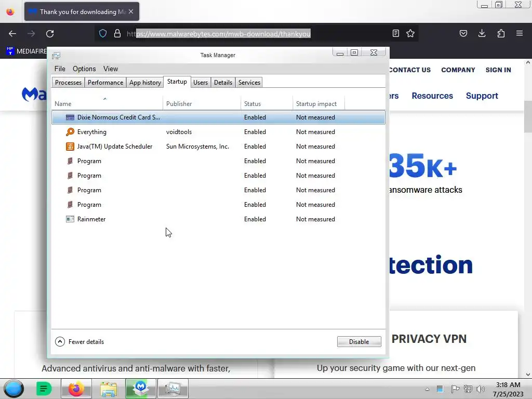Go back in Firefox with the back arrow
The height and width of the screenshot is (399, 532).
[12, 34]
